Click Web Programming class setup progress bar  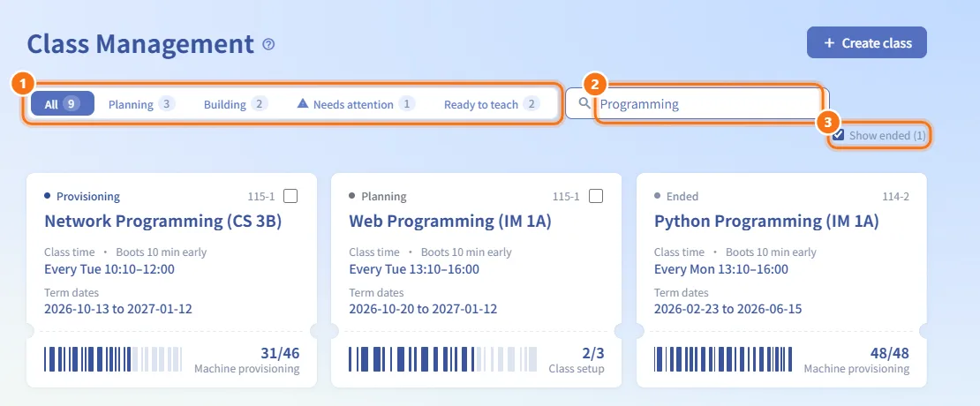pyautogui.click(x=442, y=359)
